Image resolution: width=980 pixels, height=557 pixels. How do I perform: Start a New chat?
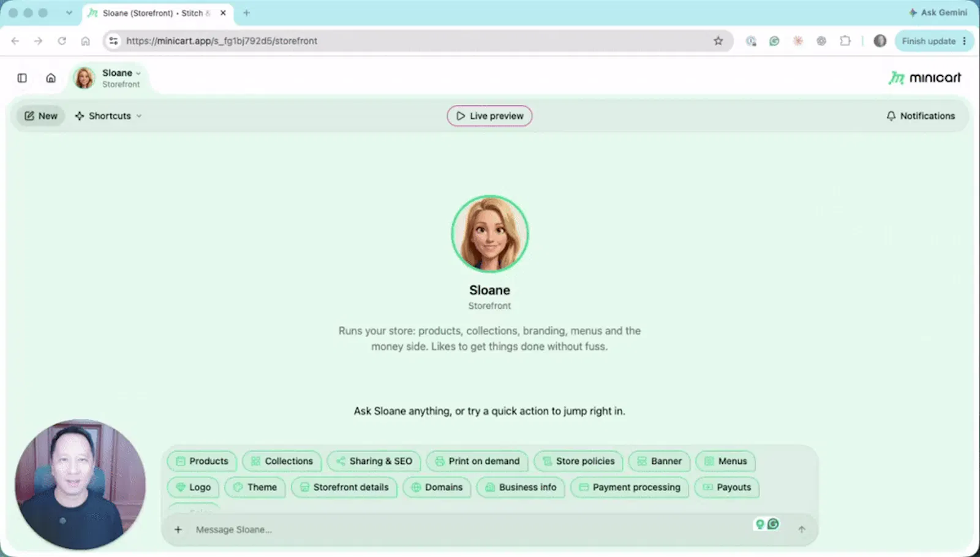40,116
